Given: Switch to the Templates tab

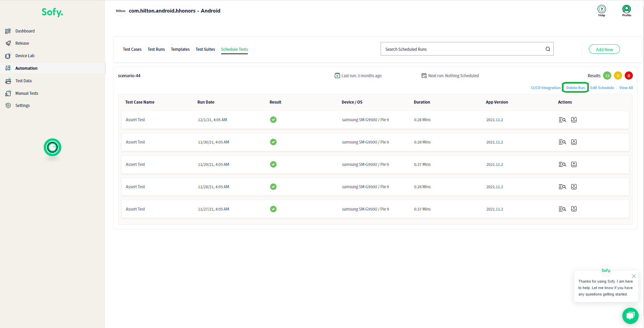Looking at the screenshot, I should [x=180, y=49].
